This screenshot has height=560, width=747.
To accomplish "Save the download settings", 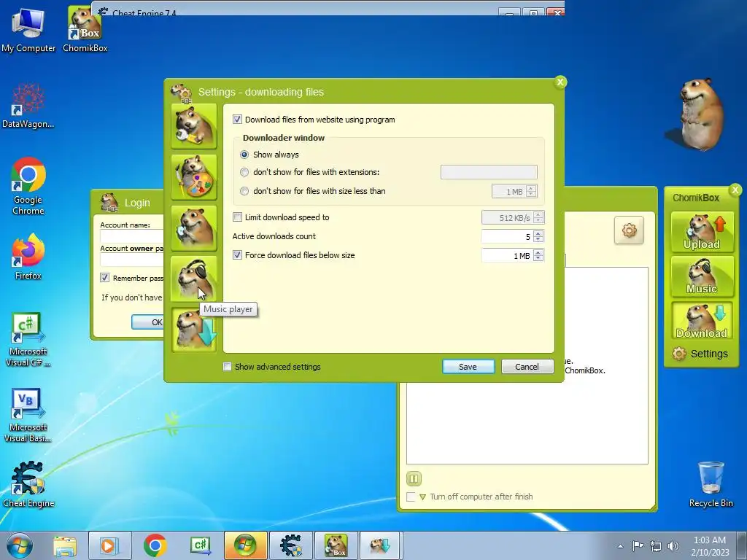I will pyautogui.click(x=468, y=367).
